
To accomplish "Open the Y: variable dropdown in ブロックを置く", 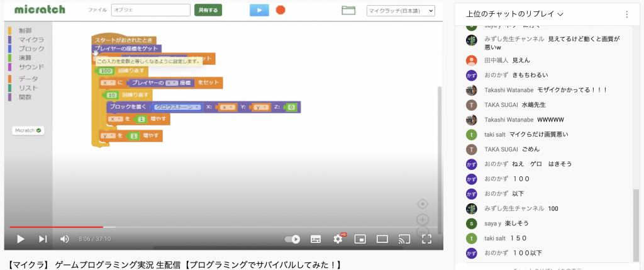I will click(260, 107).
